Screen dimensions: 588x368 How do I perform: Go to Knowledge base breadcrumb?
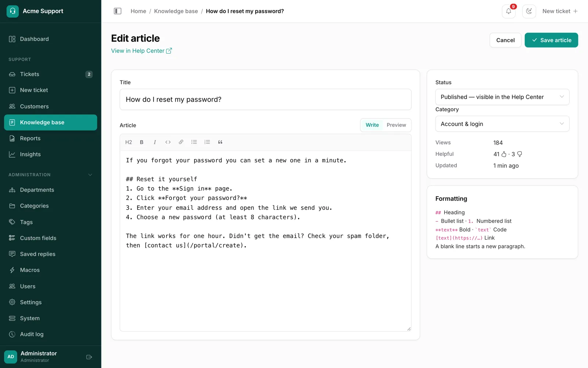coord(176,11)
